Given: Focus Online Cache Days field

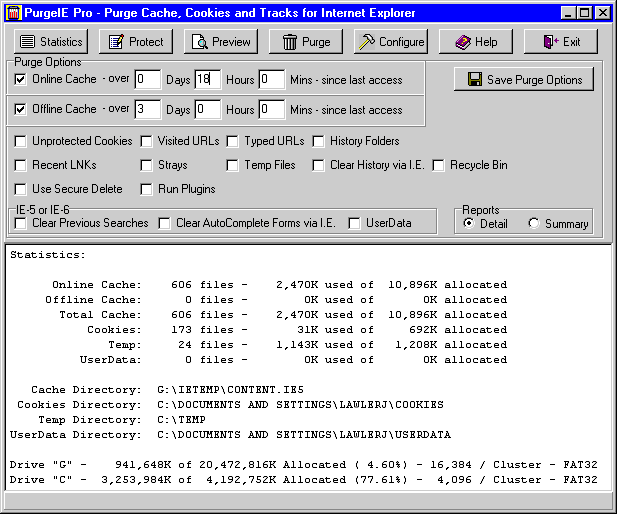Looking at the screenshot, I should point(147,79).
